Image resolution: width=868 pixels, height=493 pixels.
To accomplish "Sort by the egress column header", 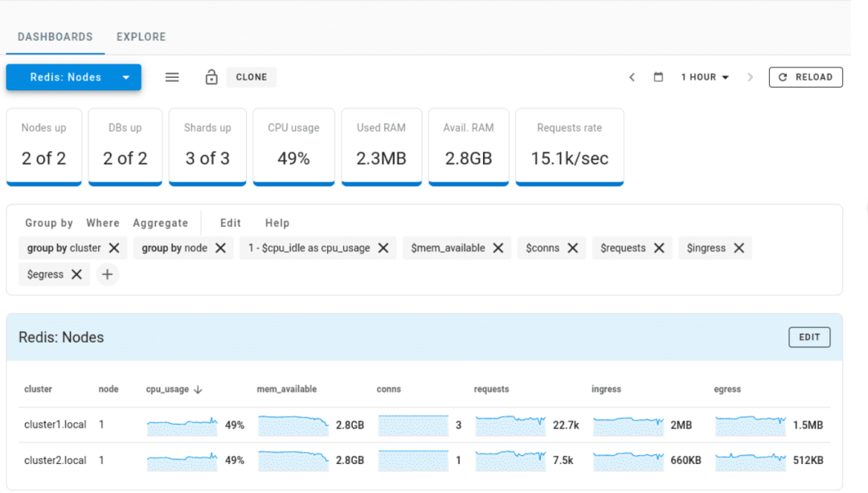I will (727, 389).
